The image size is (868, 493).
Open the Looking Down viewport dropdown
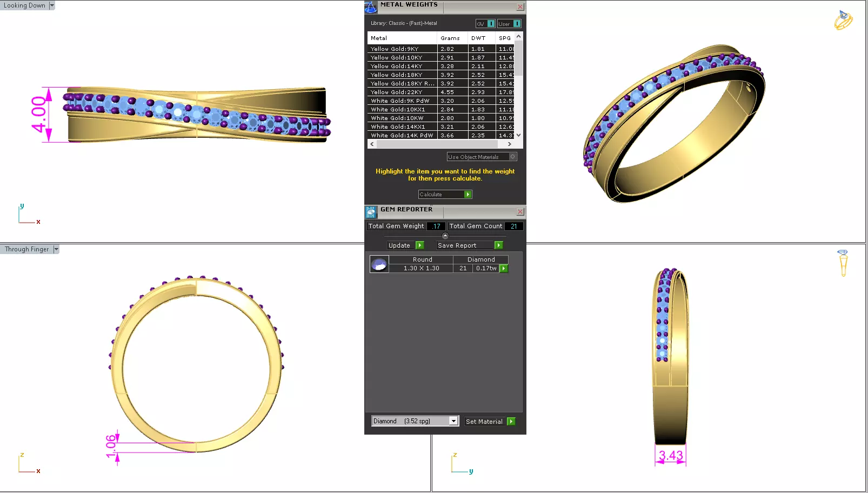tap(52, 5)
